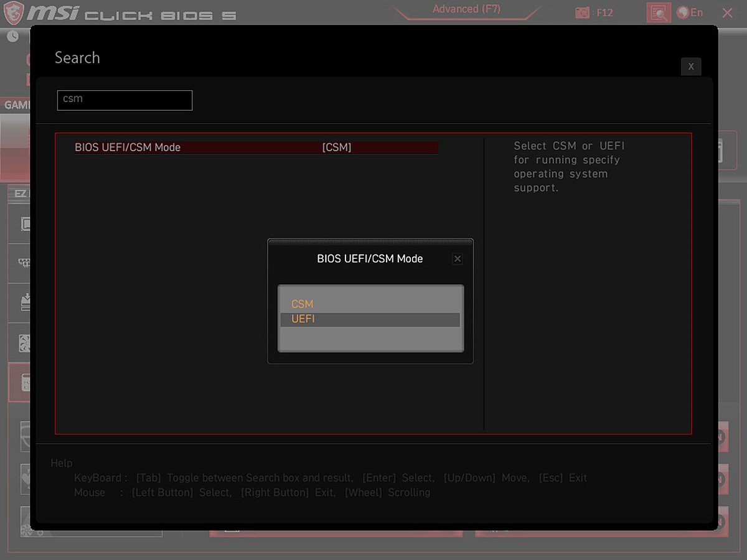Close the Search dialog with X button
The image size is (747, 560).
tap(691, 67)
